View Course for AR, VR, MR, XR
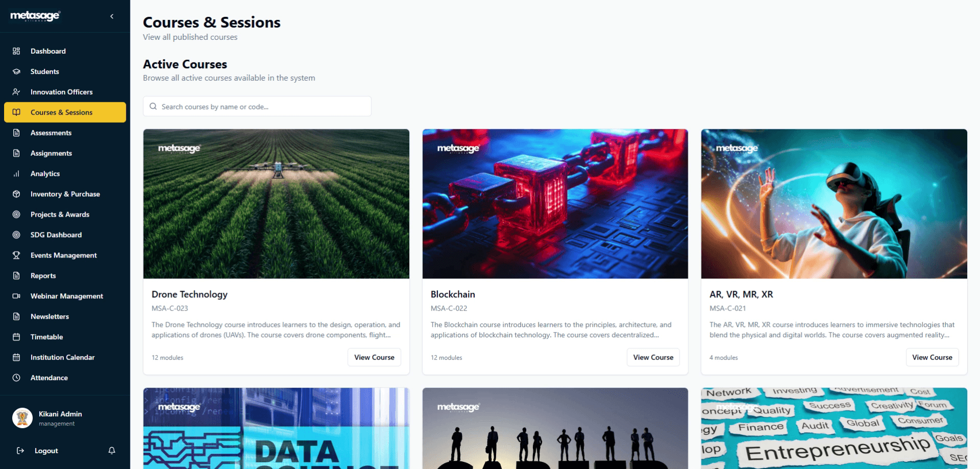Image resolution: width=980 pixels, height=469 pixels. (932, 358)
